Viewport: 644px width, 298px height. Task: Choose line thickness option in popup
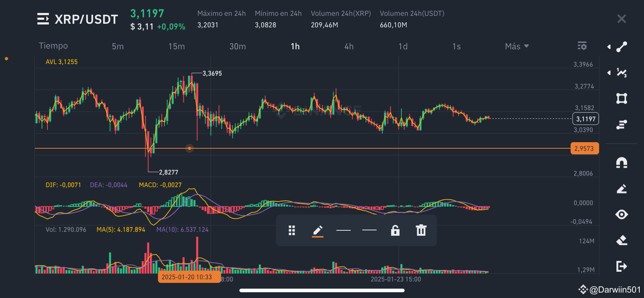(344, 230)
